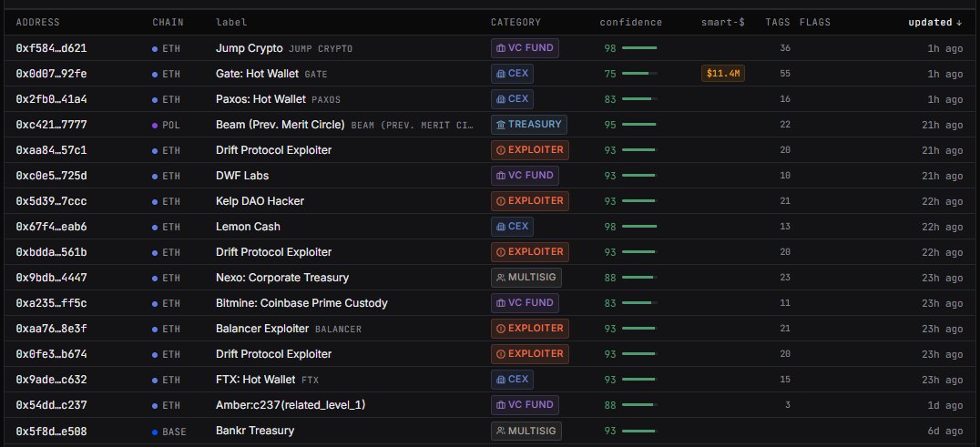Click the confidence bar showing 95 for Beam
980x447 pixels.
(x=639, y=125)
